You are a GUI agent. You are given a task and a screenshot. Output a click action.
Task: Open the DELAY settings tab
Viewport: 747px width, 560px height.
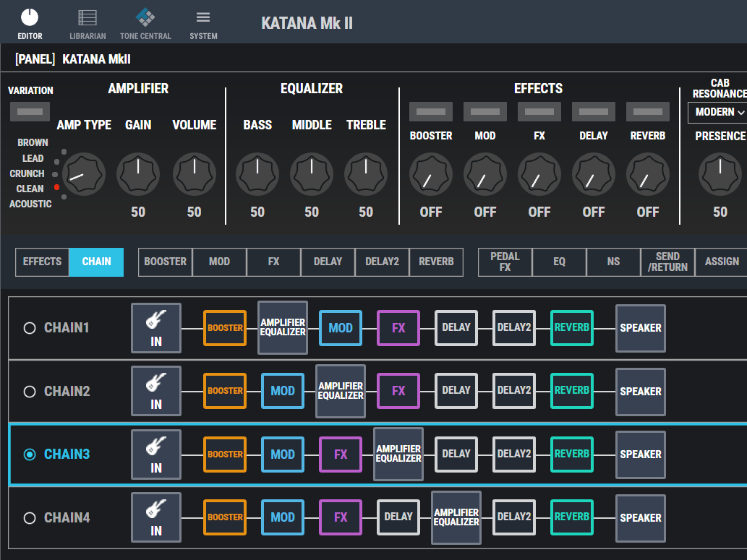328,262
